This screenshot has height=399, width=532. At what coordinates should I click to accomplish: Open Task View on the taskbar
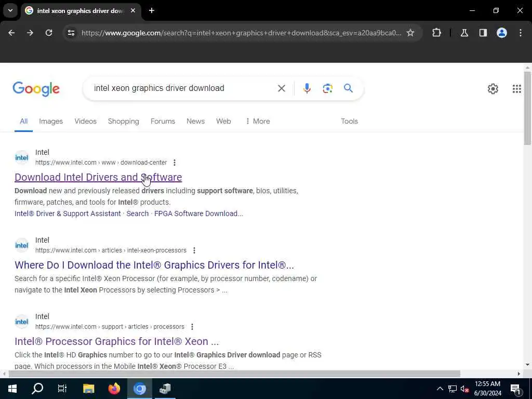(x=62, y=389)
